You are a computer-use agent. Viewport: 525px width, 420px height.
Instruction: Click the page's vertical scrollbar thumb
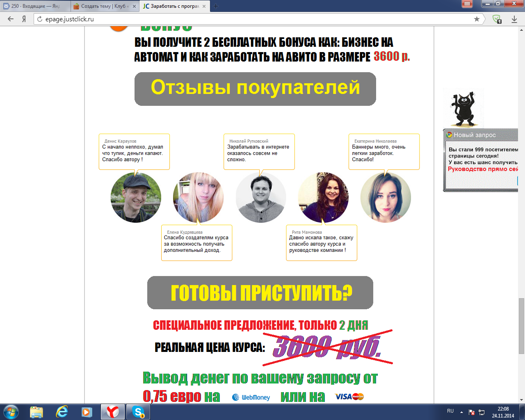pyautogui.click(x=522, y=326)
